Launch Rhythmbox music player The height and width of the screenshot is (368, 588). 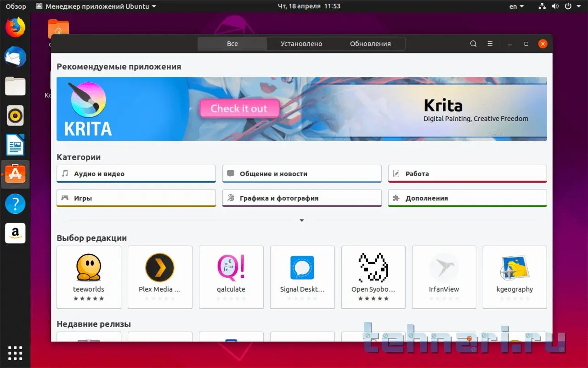[x=15, y=115]
